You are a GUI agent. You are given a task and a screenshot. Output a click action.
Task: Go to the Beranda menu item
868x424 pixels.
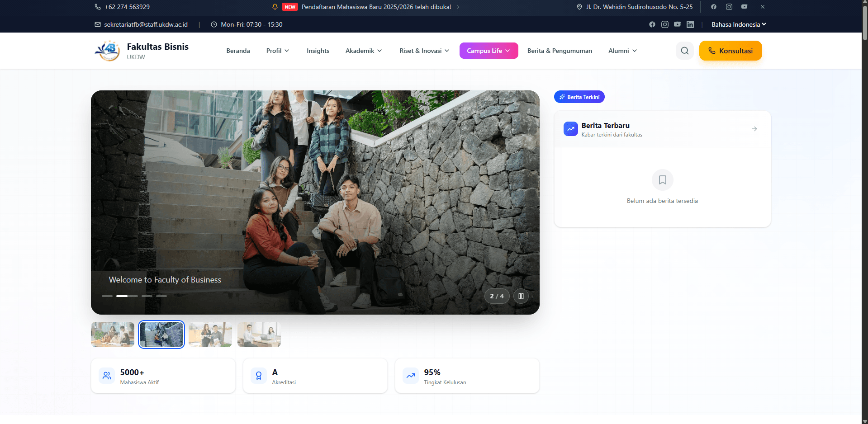pyautogui.click(x=238, y=51)
